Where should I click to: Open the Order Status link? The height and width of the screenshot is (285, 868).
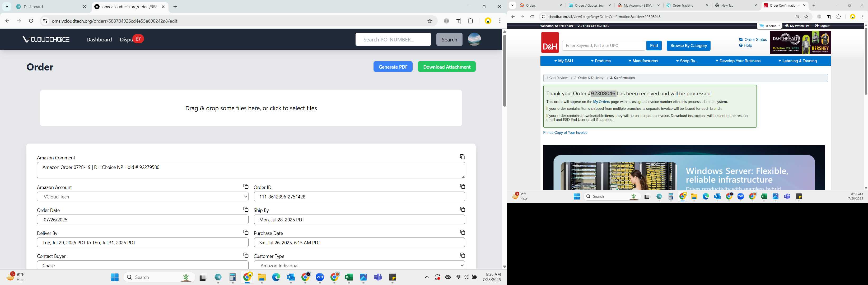753,40
